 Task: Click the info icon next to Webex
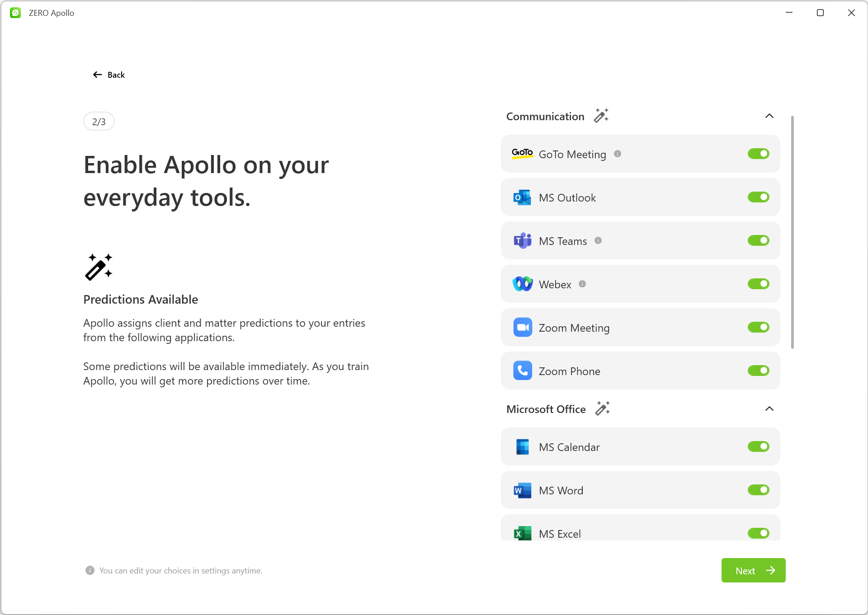(x=583, y=284)
